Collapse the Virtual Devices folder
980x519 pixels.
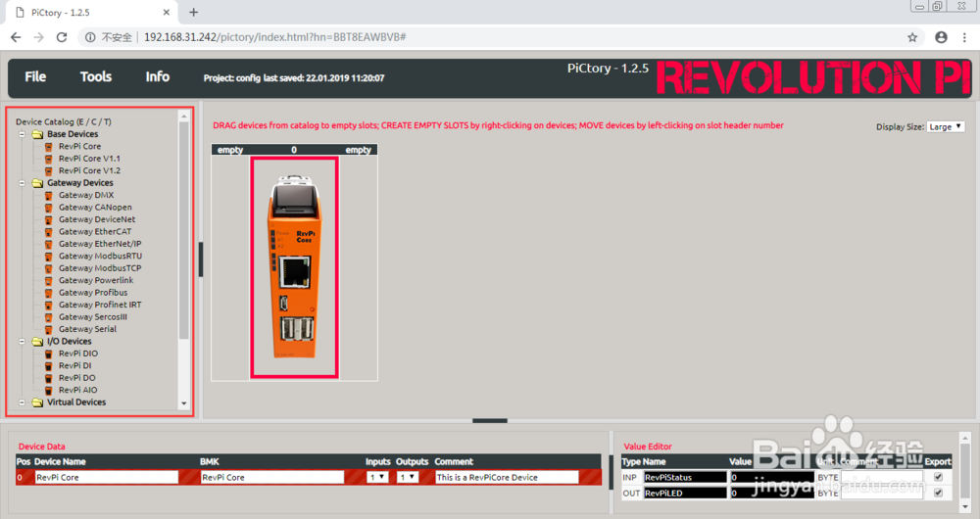(22, 402)
